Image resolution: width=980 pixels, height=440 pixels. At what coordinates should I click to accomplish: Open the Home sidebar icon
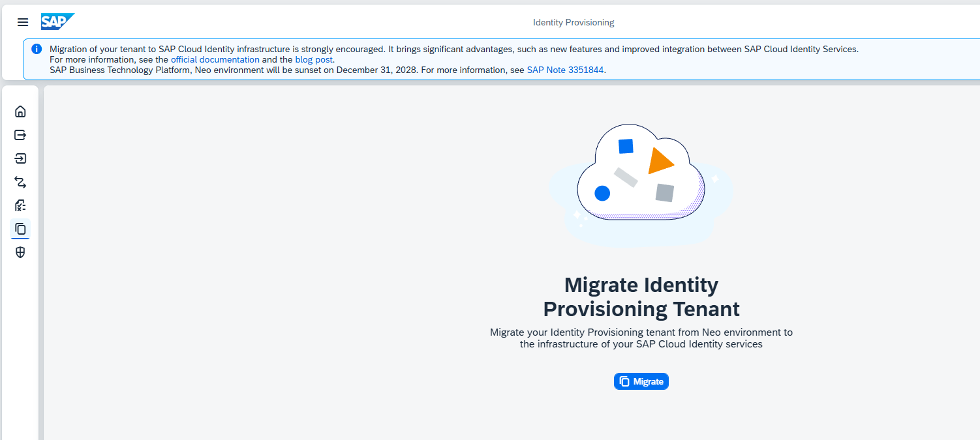(x=20, y=111)
